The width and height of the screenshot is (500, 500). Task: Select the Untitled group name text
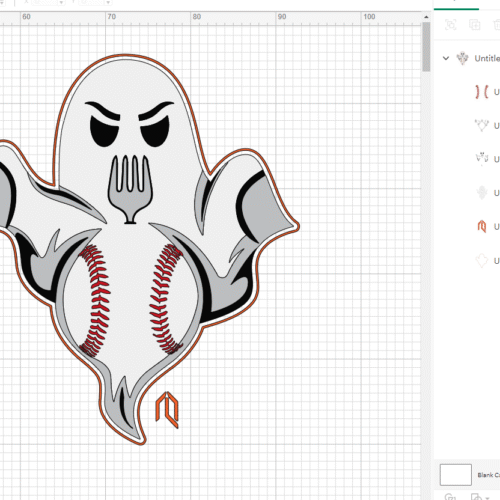coord(487,58)
